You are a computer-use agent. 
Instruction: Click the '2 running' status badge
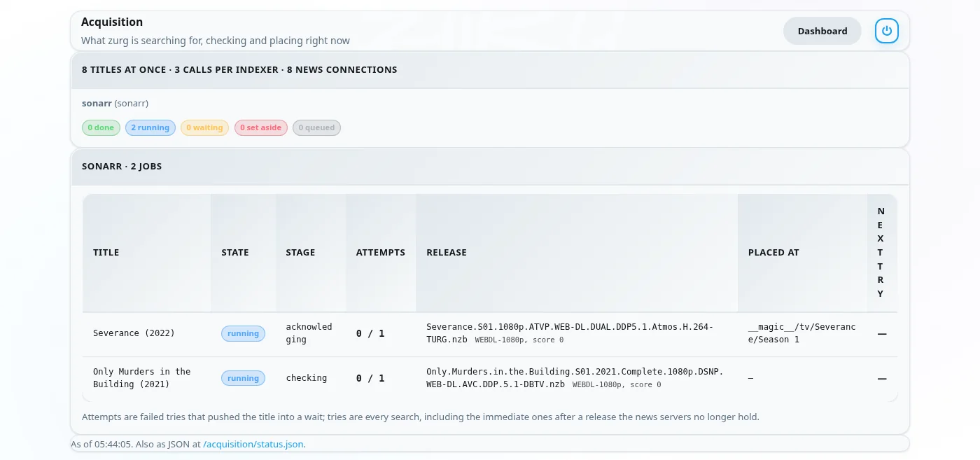tap(150, 128)
